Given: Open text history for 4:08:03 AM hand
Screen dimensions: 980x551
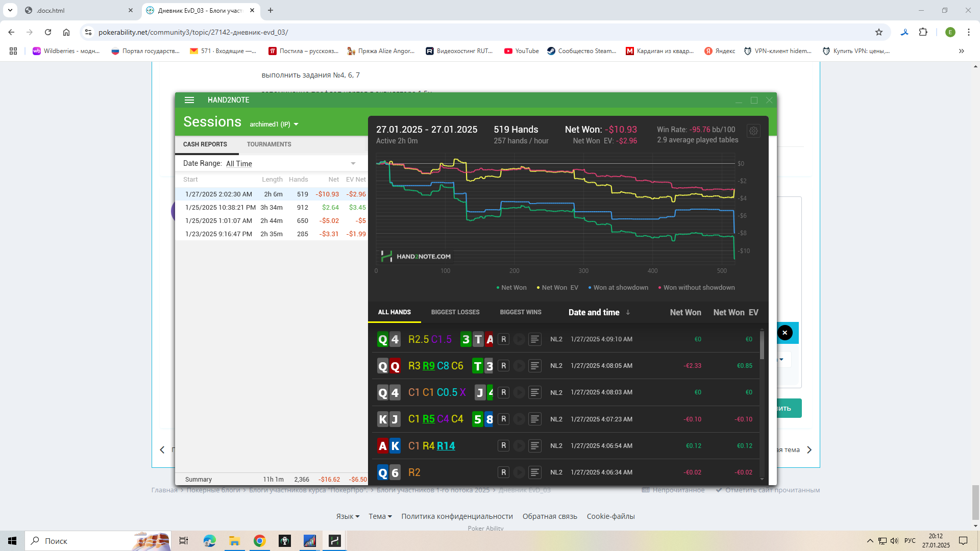Looking at the screenshot, I should pyautogui.click(x=534, y=392).
